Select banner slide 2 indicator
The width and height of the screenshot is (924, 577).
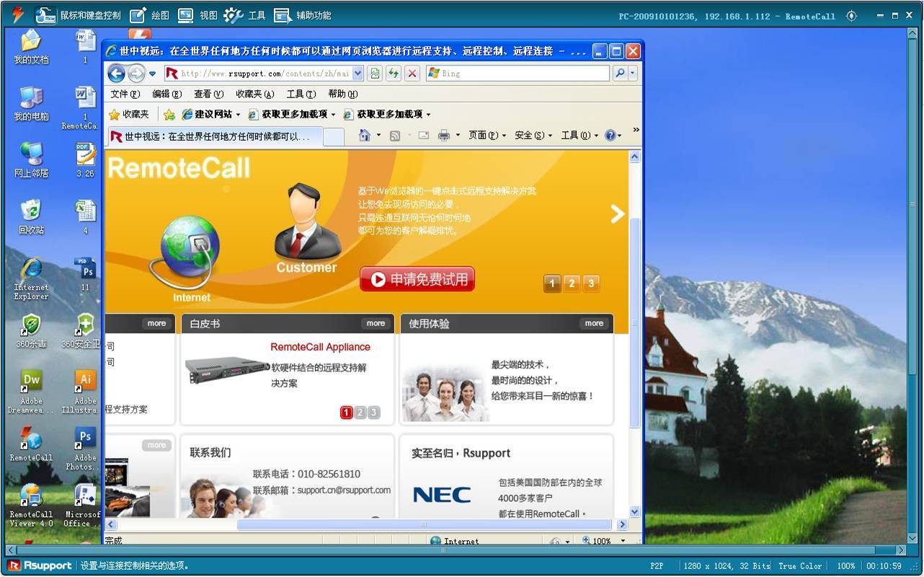click(572, 283)
